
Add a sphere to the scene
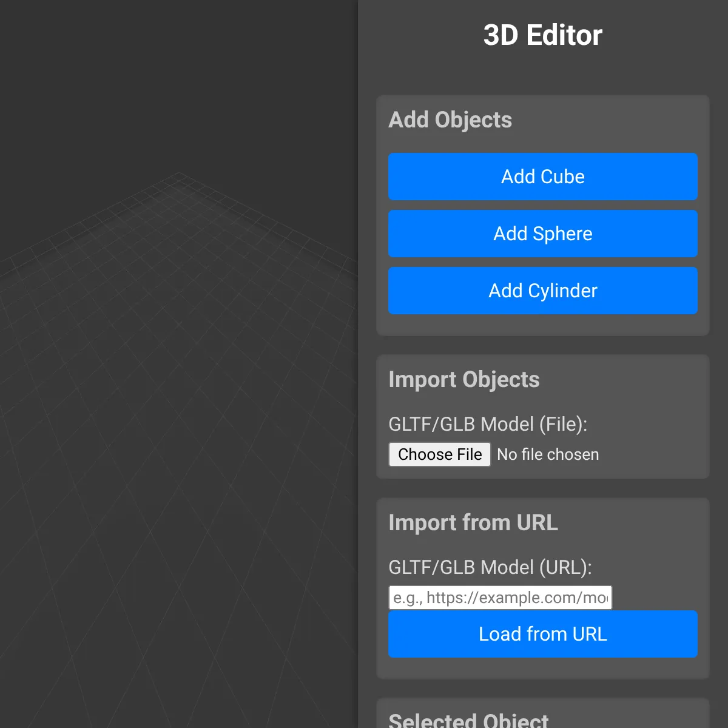[542, 234]
